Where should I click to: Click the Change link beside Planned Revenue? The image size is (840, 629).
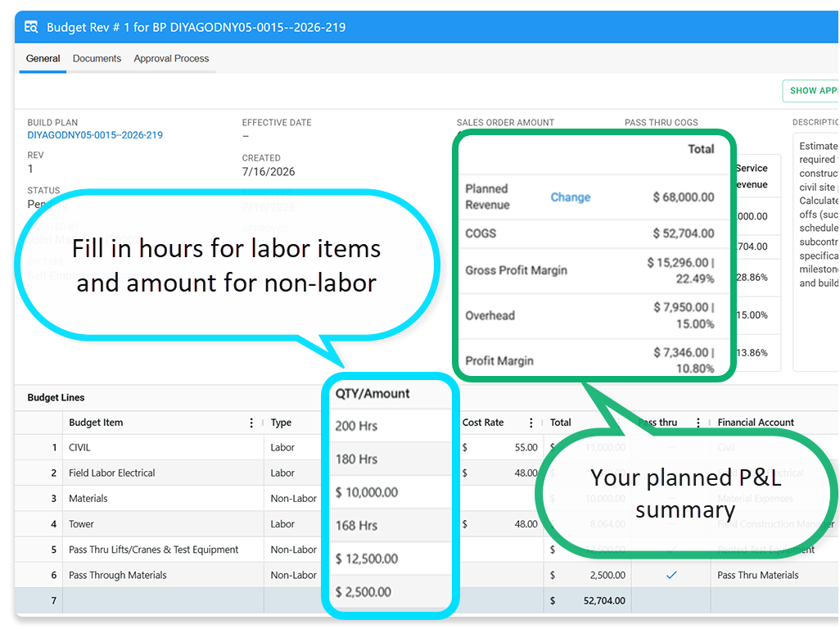pyautogui.click(x=571, y=197)
